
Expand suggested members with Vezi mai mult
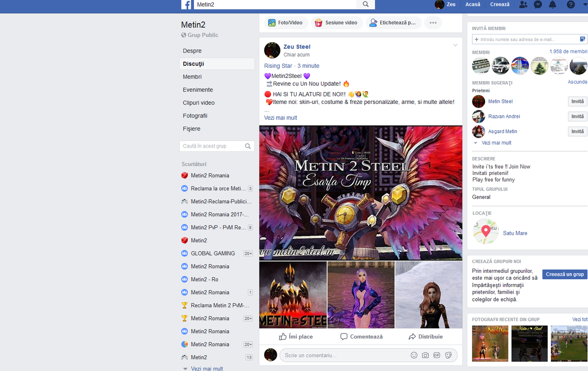coord(496,143)
